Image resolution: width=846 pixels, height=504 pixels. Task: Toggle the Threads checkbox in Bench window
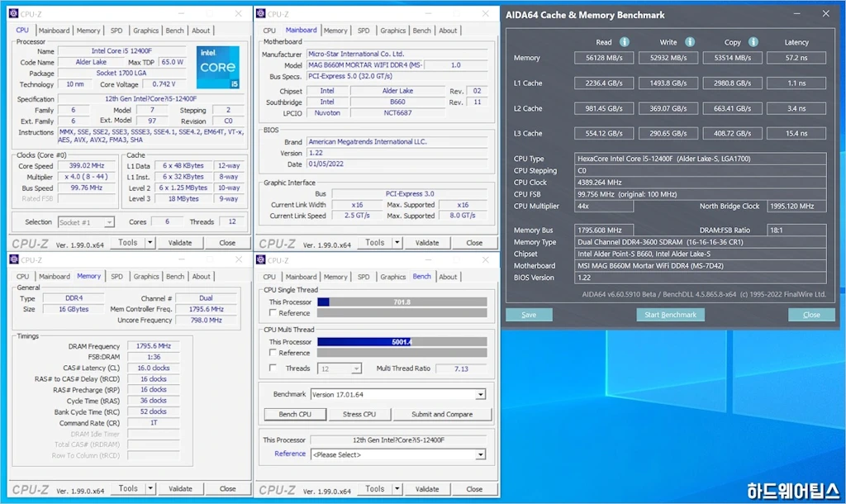click(x=273, y=368)
